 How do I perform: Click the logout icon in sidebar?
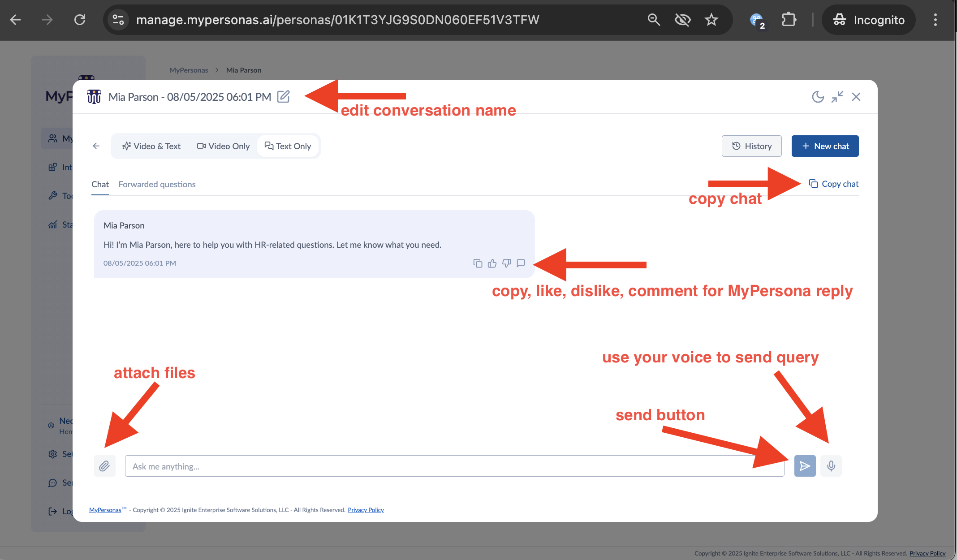pyautogui.click(x=52, y=511)
